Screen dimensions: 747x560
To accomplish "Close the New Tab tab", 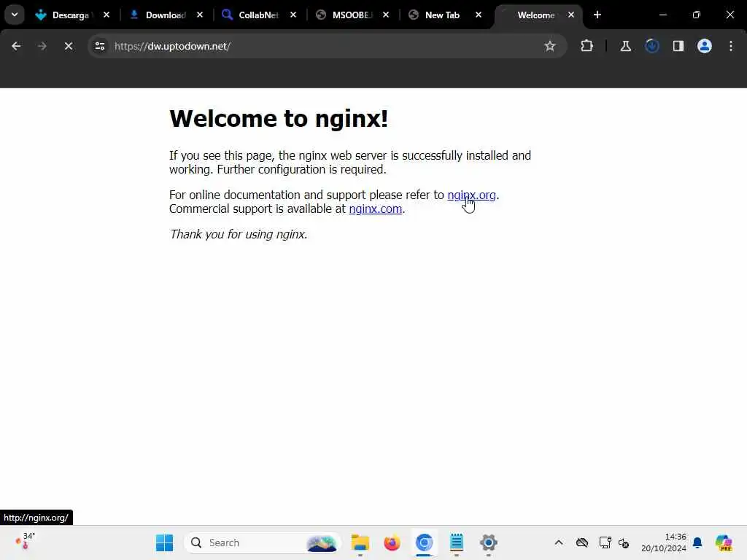I will point(479,15).
